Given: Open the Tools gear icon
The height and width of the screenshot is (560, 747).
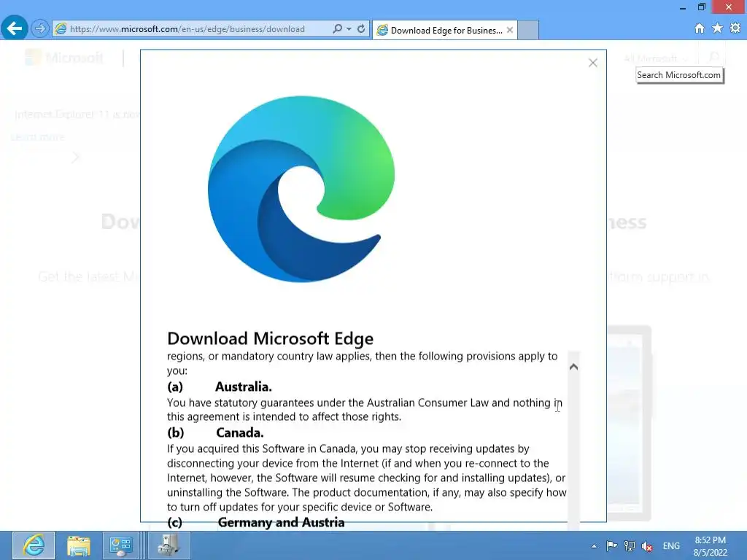Looking at the screenshot, I should [735, 28].
